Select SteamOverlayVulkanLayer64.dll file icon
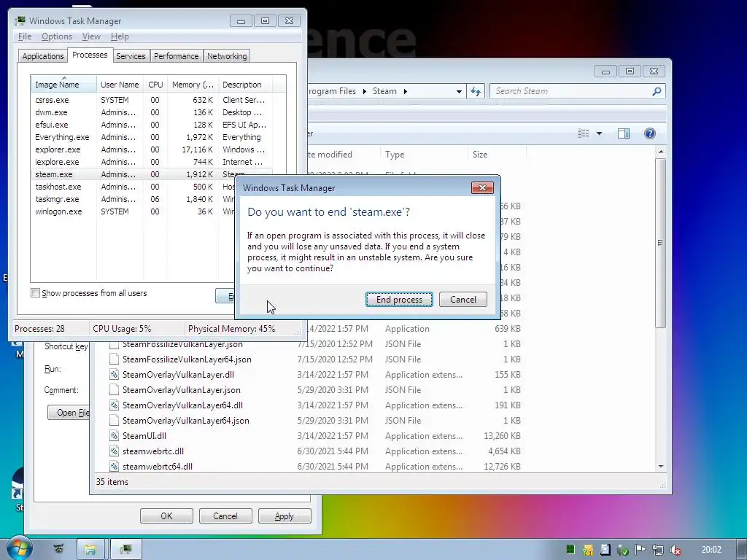Screen dimensions: 747x560 [114, 405]
